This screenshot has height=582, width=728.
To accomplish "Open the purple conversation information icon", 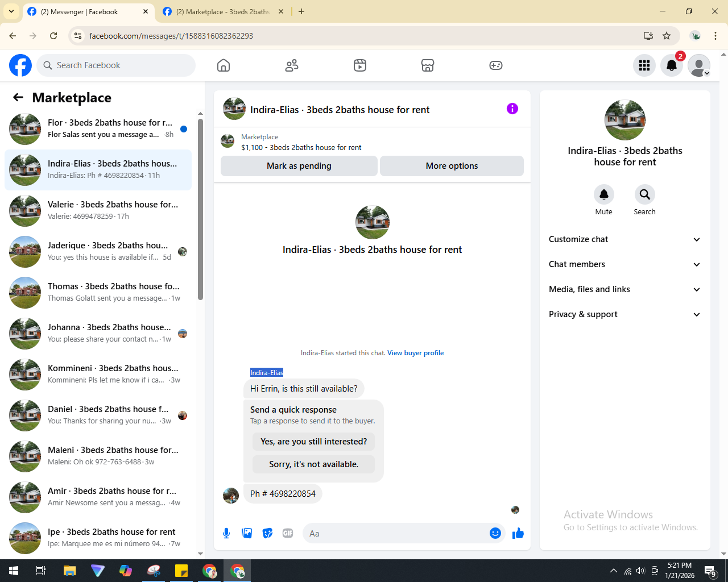I will (512, 109).
